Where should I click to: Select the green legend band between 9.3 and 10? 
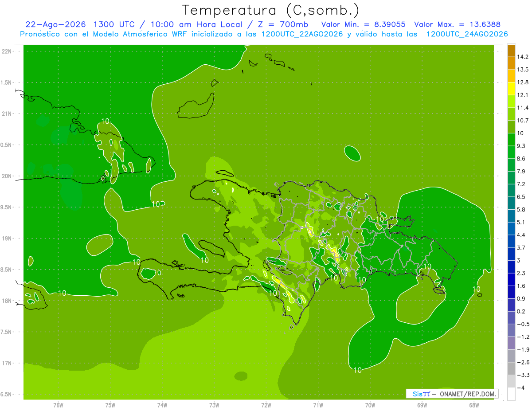511,139
